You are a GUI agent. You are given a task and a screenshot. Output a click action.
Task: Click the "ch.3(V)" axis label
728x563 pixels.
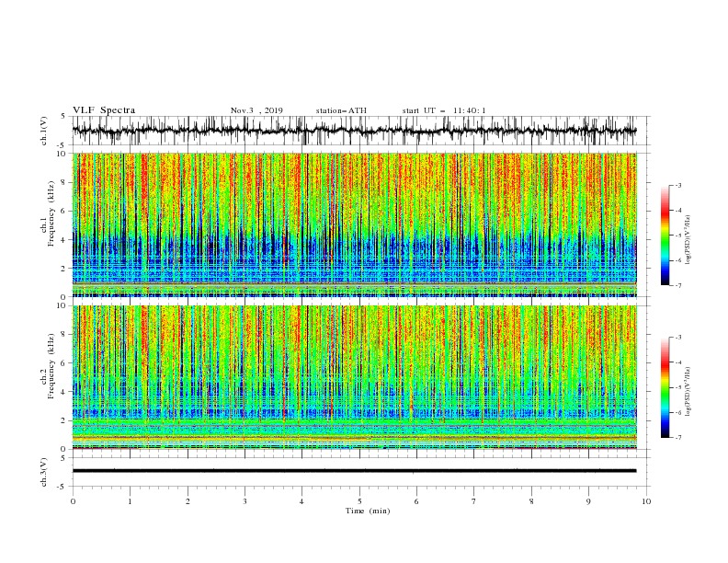point(44,472)
